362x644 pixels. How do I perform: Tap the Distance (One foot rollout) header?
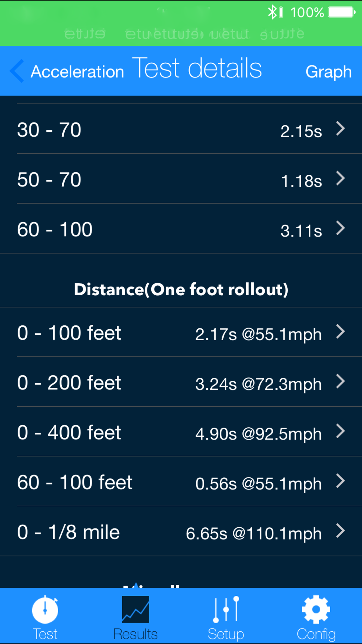[x=181, y=289]
